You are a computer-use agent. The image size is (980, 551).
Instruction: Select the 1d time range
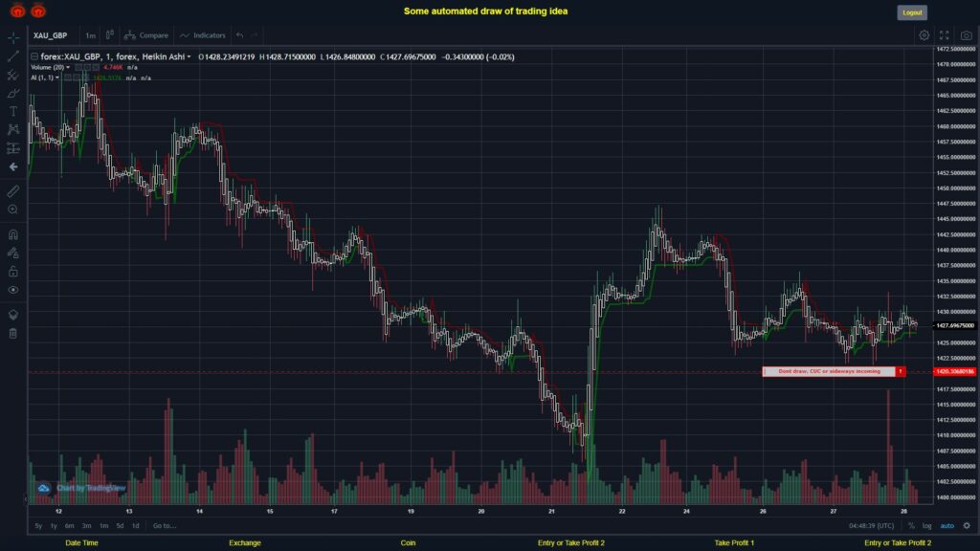[x=136, y=526]
